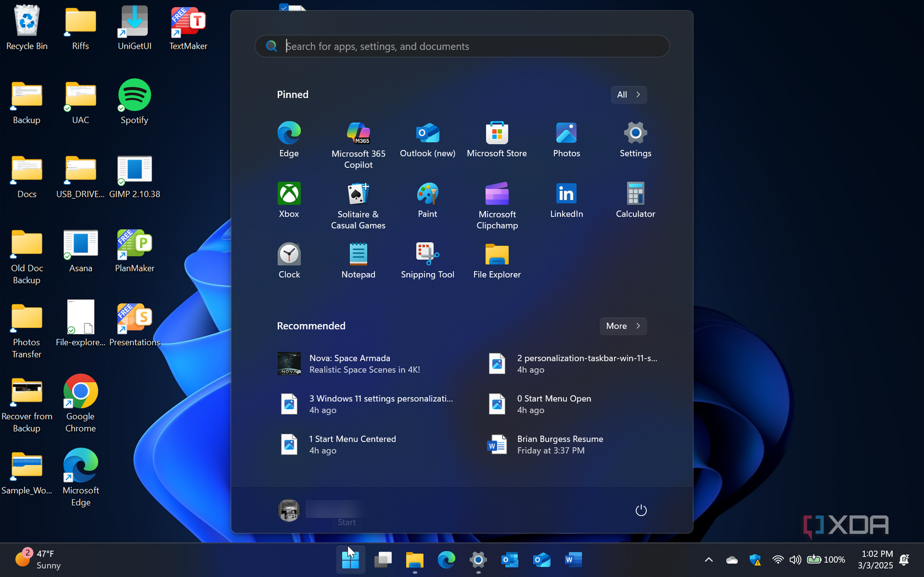Viewport: 924px width, 577px height.
Task: Launch Microsoft 365 Copilot from pinned apps
Action: [x=358, y=138]
